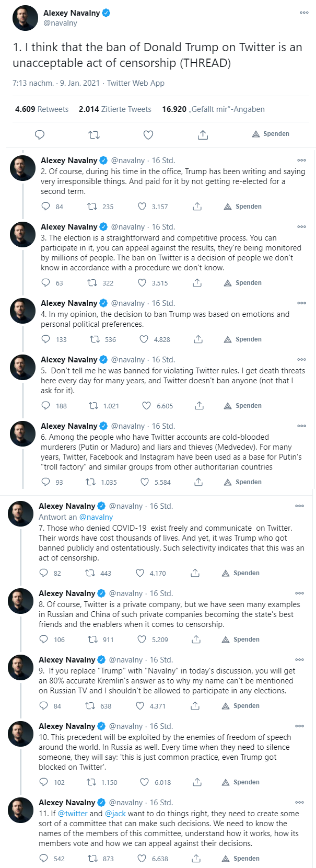Like tweet 5 about death threats
The height and width of the screenshot is (868, 316).
click(147, 406)
